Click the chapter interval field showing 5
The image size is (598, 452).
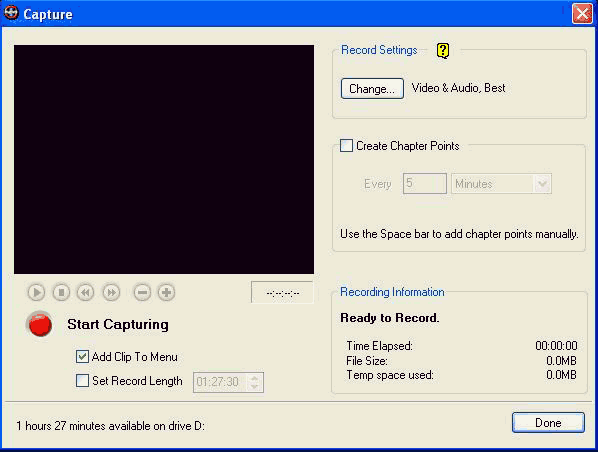(x=424, y=183)
